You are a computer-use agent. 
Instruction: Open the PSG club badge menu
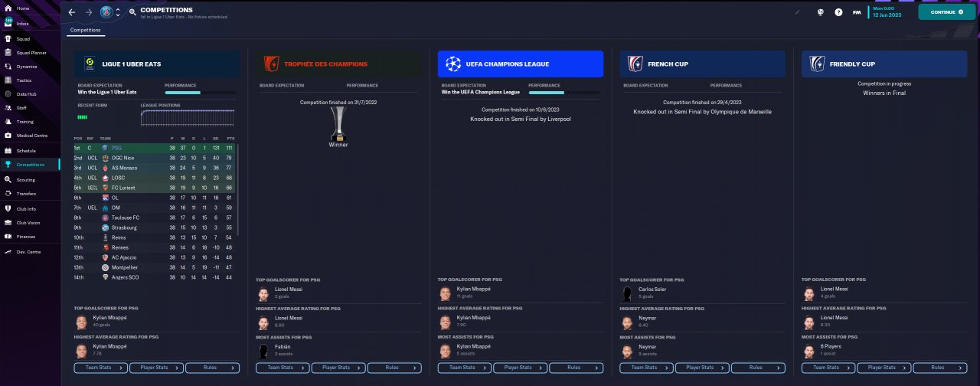coord(106,12)
